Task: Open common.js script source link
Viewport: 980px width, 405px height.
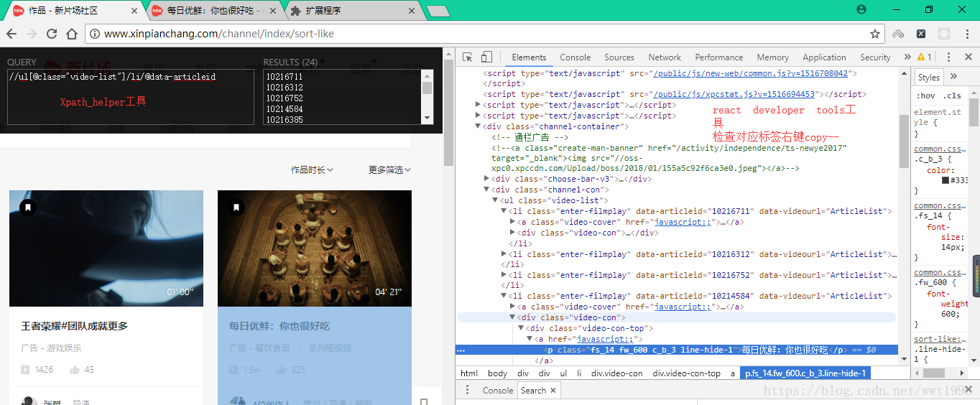Action: coord(752,73)
